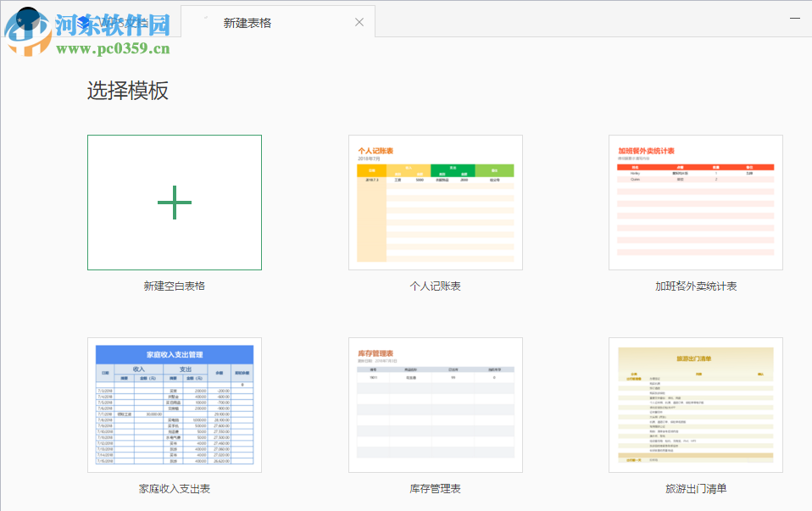812x511 pixels.
Task: Click the 新建空白表格 label
Action: pyautogui.click(x=174, y=286)
